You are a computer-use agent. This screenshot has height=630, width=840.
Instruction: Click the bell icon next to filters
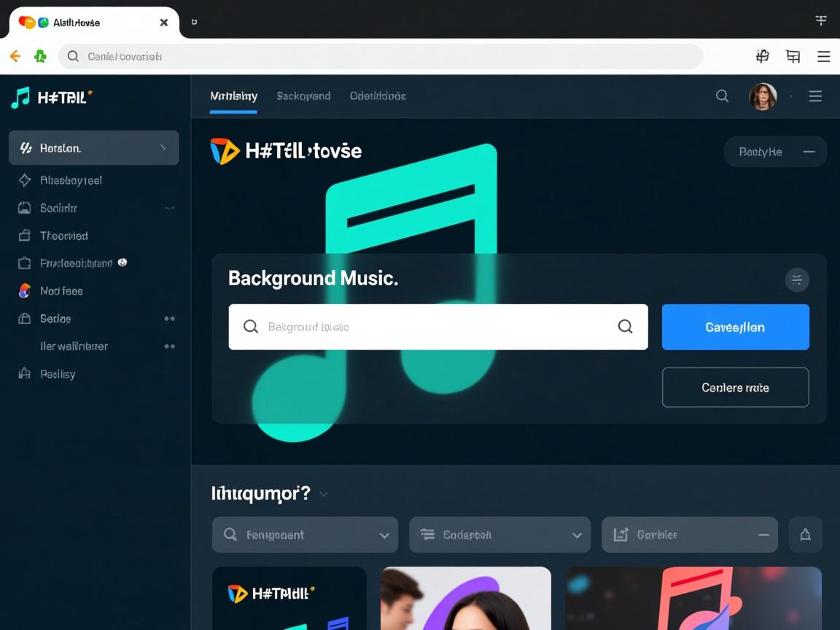pos(805,534)
